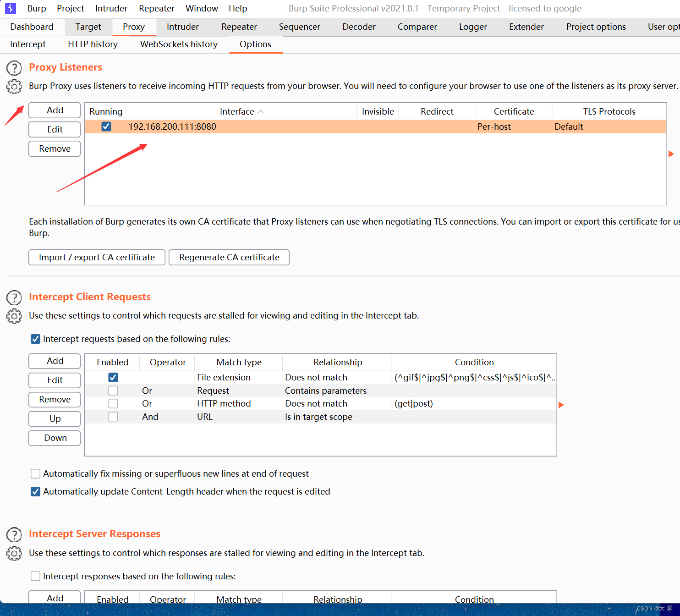Edit the selected proxy listener

pyautogui.click(x=55, y=129)
